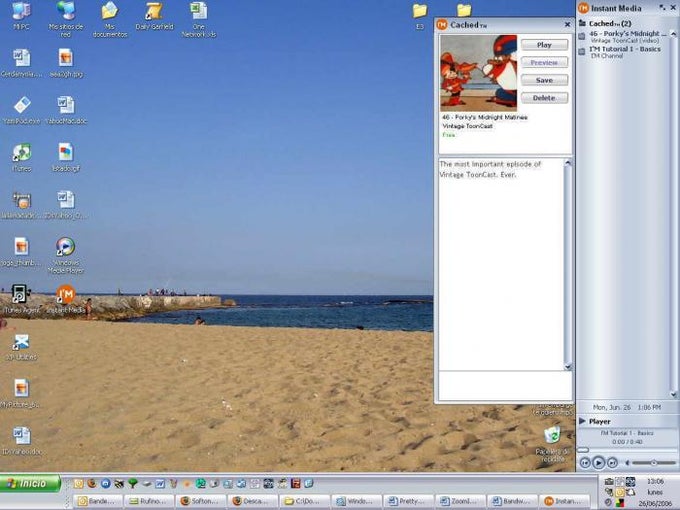This screenshot has height=510, width=680.
Task: Select the YamiPod.exe desktop icon
Action: click(21, 111)
